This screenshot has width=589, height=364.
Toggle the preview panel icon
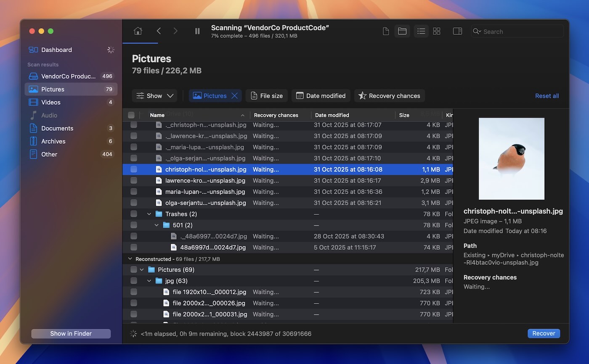pos(457,31)
